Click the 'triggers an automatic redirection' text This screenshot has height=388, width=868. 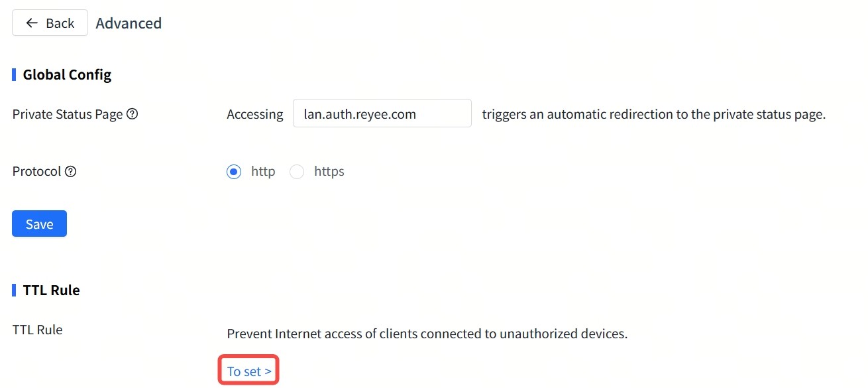pos(653,114)
